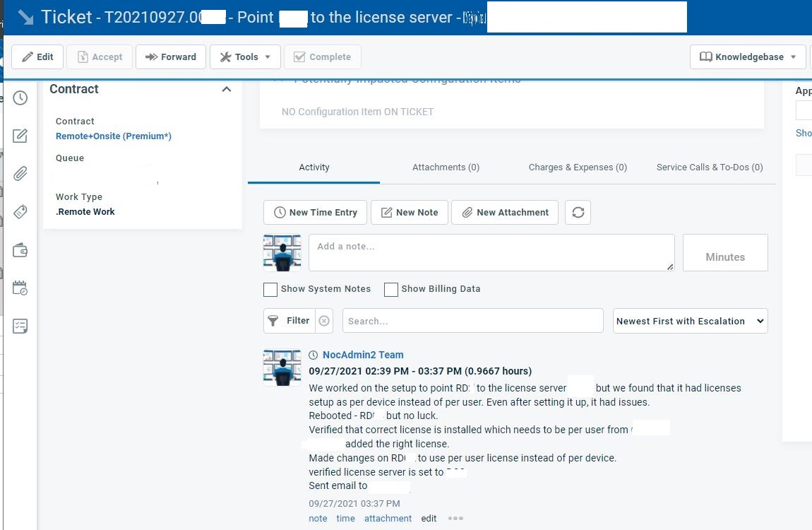Open the wallet charges sidebar icon

coord(20,250)
